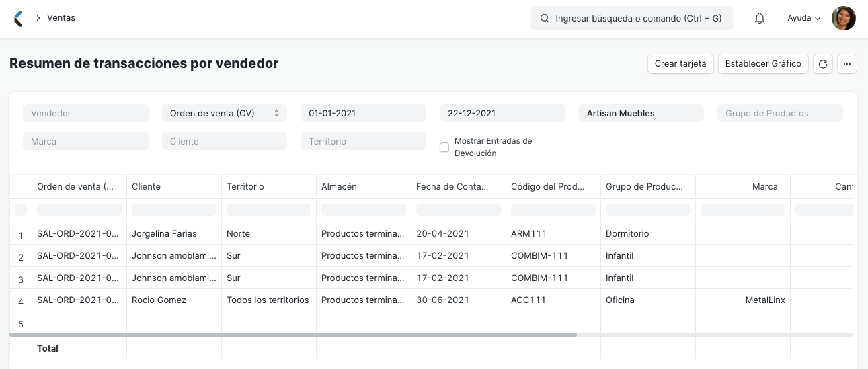Select the 20-04-2021 date cell

(x=459, y=233)
